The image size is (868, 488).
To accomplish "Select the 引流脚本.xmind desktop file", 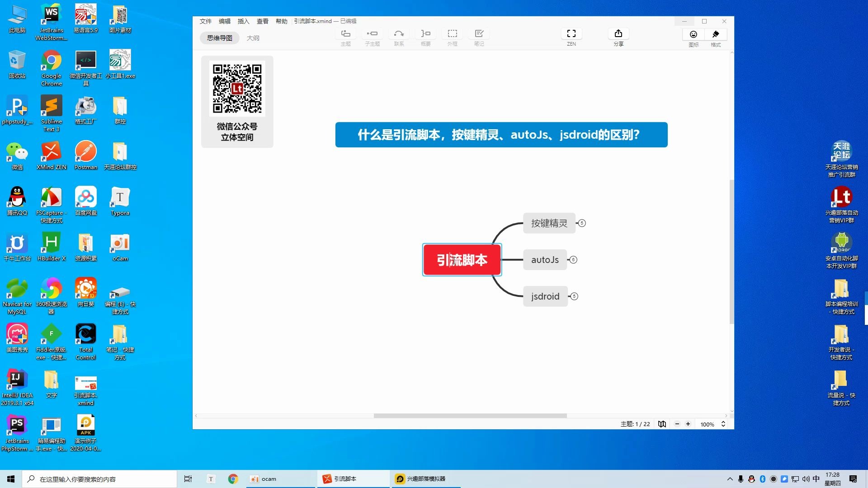I will (x=86, y=391).
